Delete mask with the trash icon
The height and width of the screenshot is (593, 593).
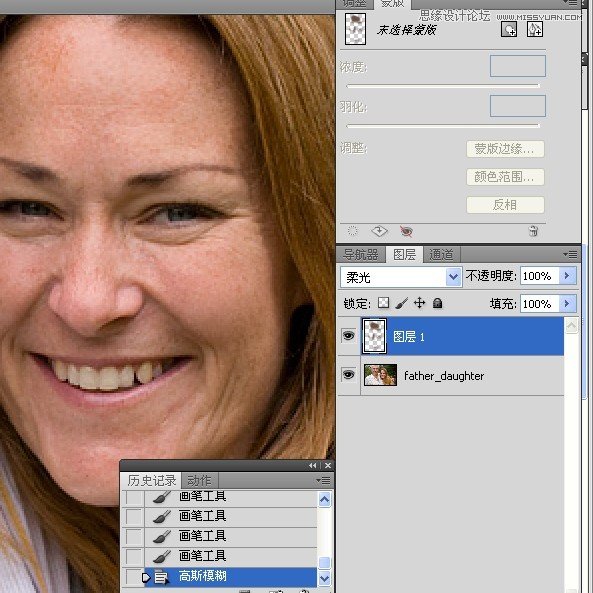point(533,231)
